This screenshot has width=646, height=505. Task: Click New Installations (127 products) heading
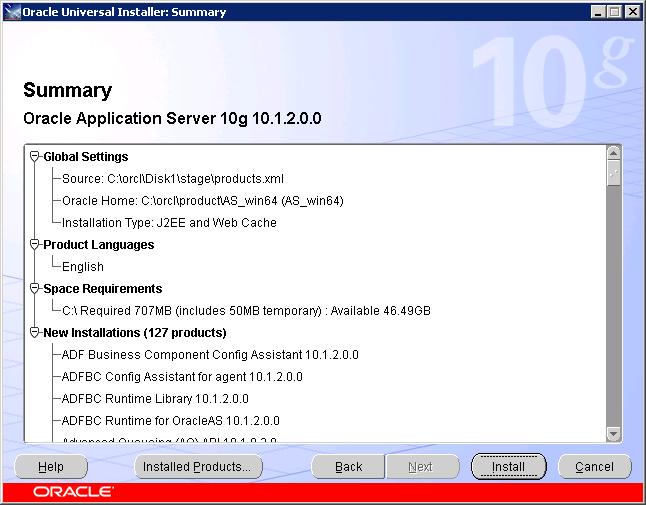point(135,332)
